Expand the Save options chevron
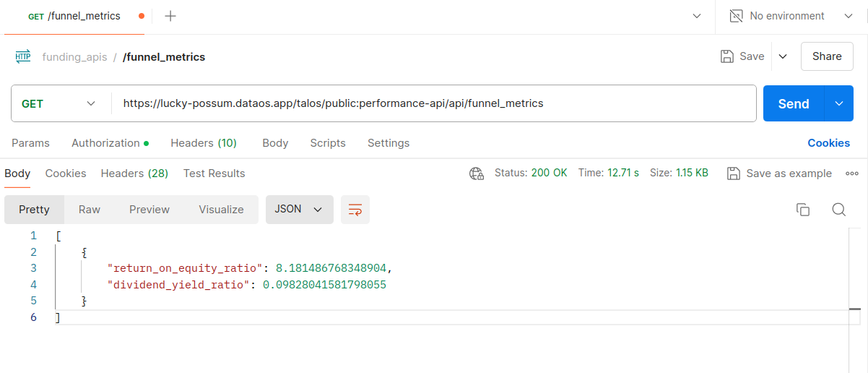Screen dimensions: 868x373 [x=783, y=56]
